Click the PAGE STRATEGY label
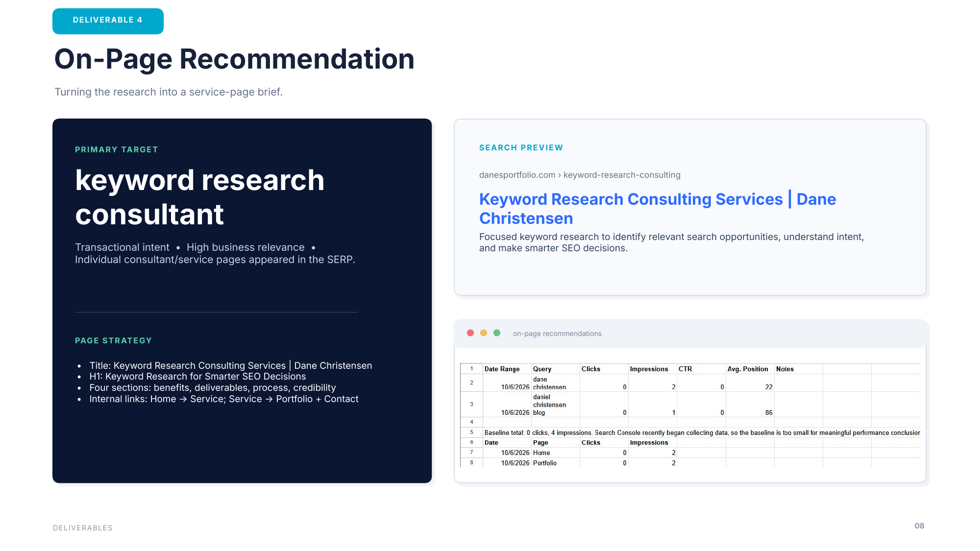The width and height of the screenshot is (980, 551). [x=114, y=340]
